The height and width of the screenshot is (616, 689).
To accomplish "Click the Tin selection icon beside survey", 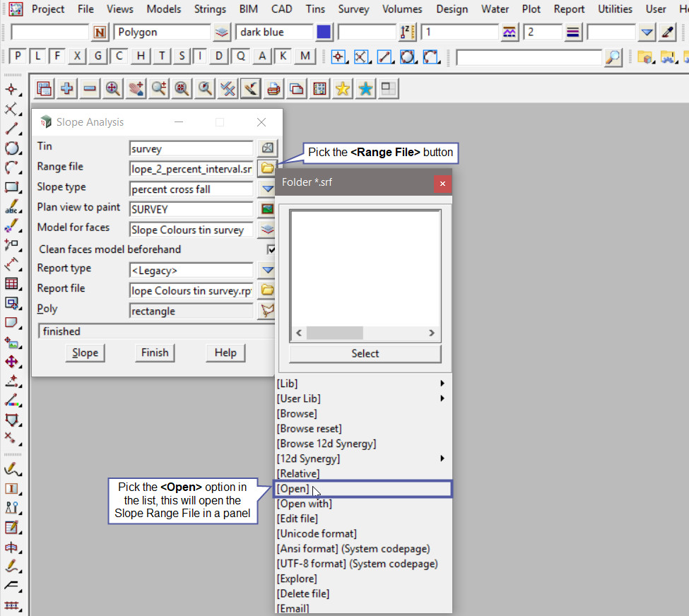I will coord(267,148).
